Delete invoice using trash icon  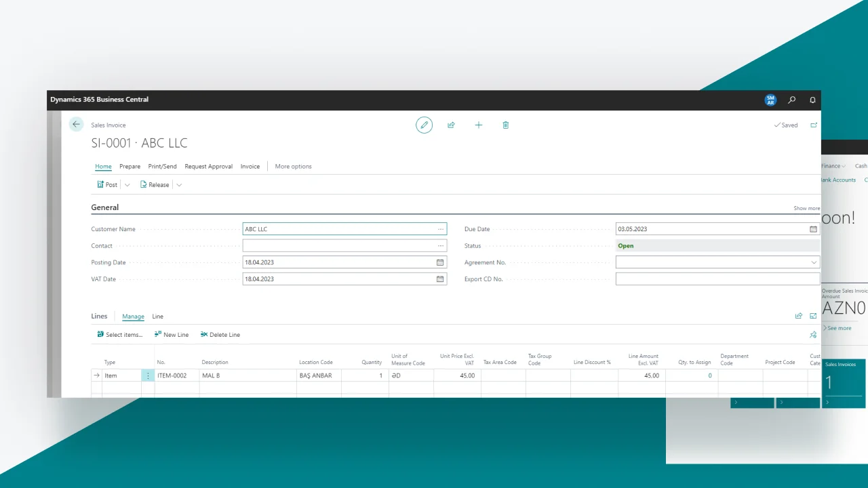click(505, 125)
